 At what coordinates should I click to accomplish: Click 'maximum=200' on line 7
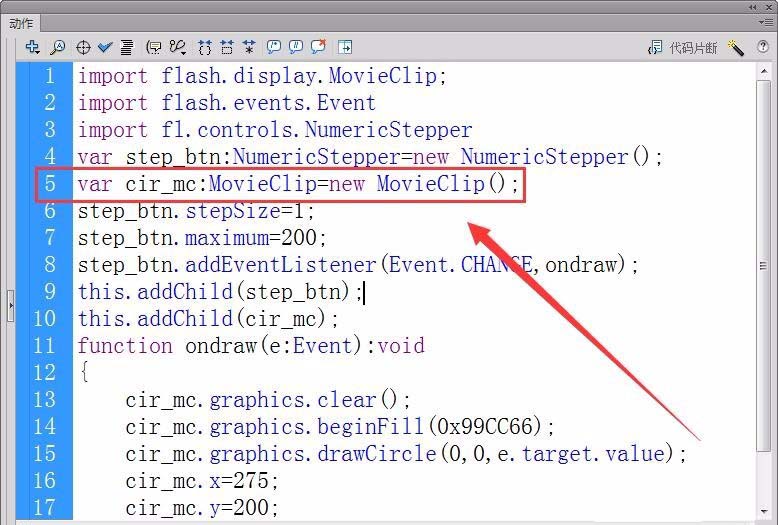pyautogui.click(x=251, y=238)
